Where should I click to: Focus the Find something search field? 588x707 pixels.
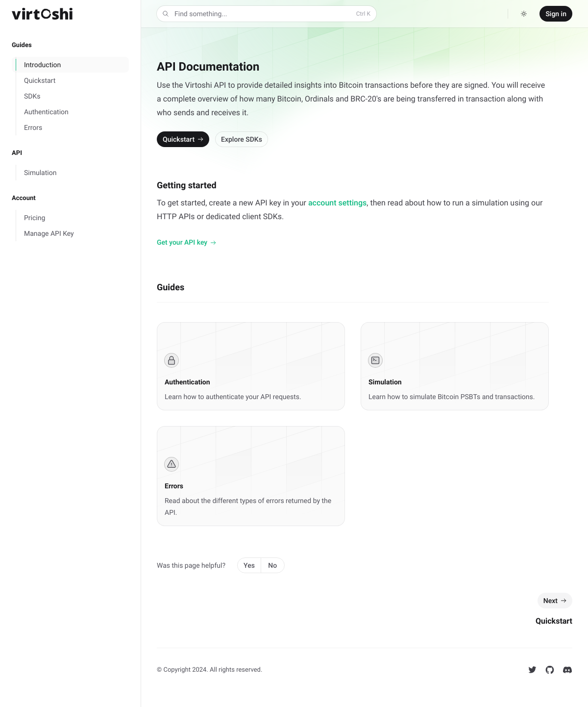(x=267, y=14)
